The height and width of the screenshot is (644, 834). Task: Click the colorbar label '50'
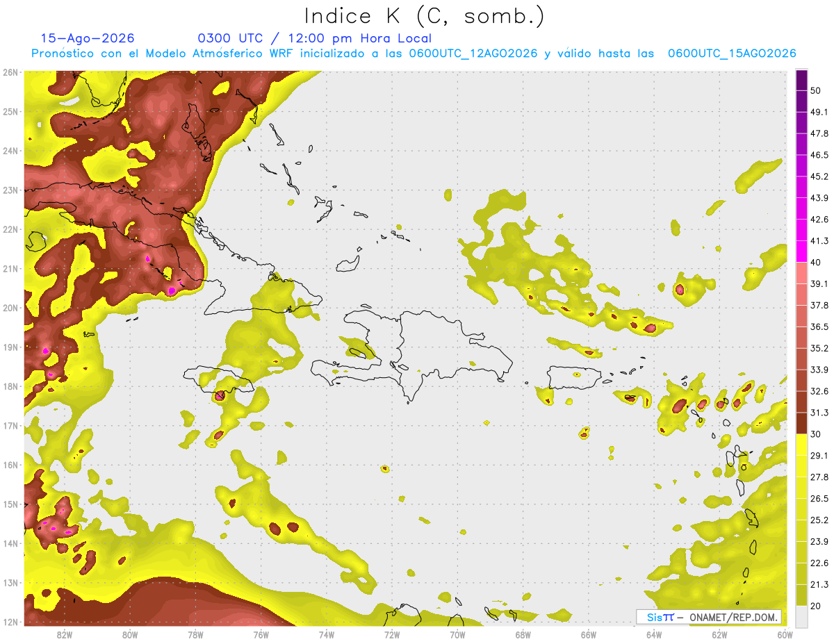click(816, 90)
